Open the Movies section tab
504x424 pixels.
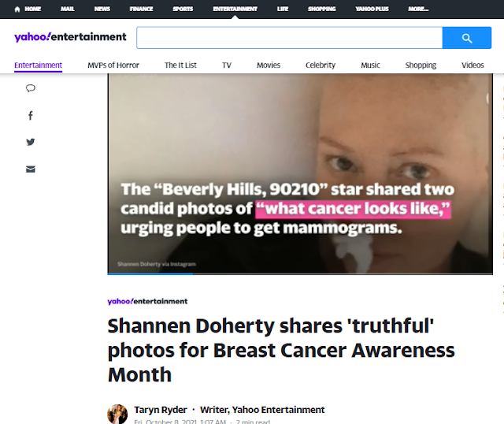[x=269, y=65]
